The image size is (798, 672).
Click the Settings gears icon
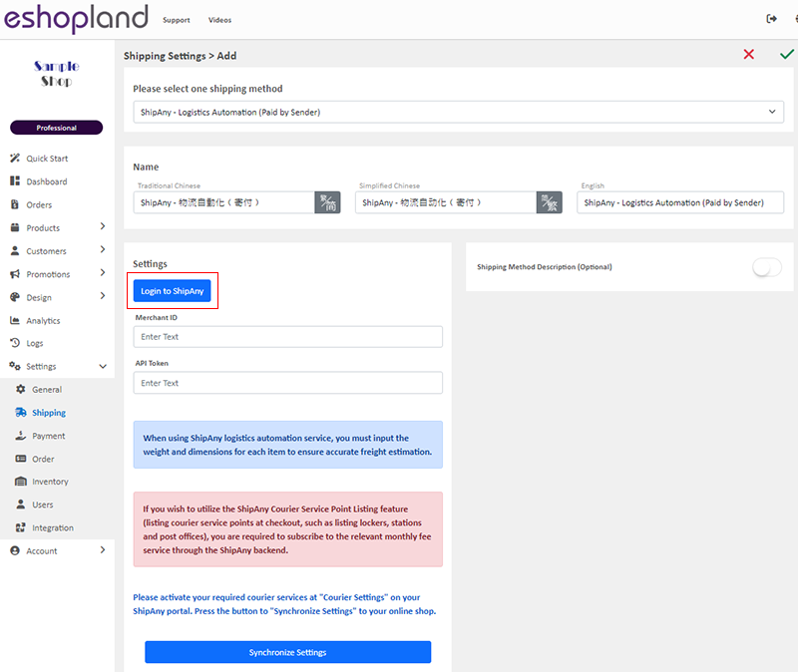pyautogui.click(x=15, y=366)
